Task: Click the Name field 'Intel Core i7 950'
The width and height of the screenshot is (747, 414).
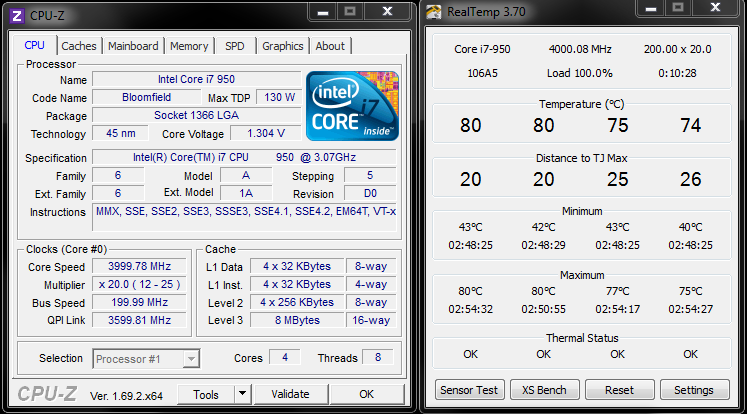Action: [197, 79]
